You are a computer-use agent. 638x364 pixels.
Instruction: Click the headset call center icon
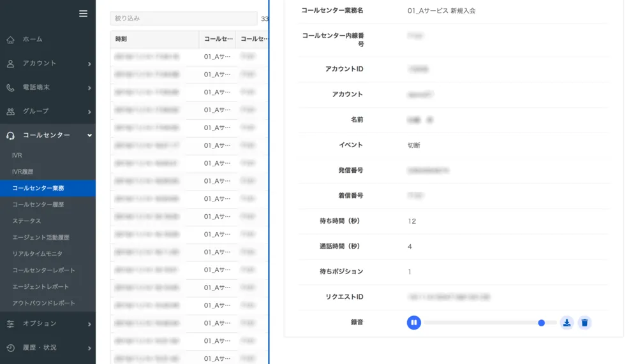point(11,136)
